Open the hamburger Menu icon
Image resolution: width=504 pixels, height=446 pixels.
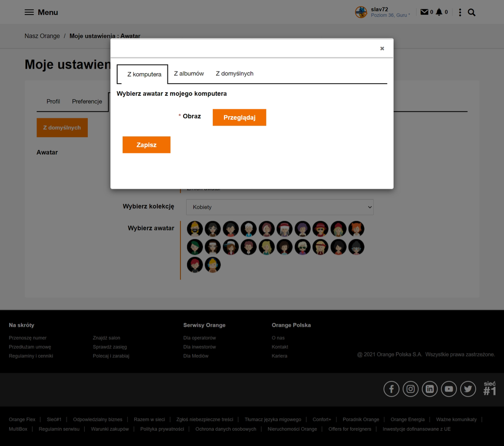(29, 12)
